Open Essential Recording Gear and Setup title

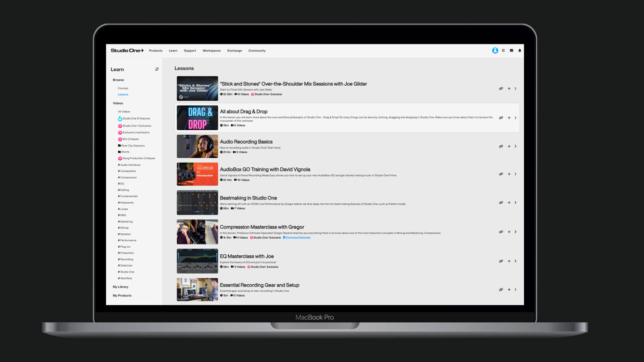click(x=260, y=285)
